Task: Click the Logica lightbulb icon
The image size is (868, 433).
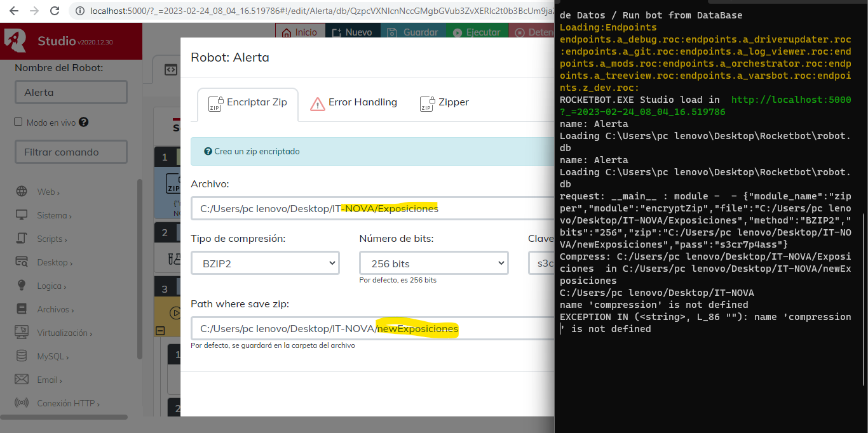Action: click(22, 286)
